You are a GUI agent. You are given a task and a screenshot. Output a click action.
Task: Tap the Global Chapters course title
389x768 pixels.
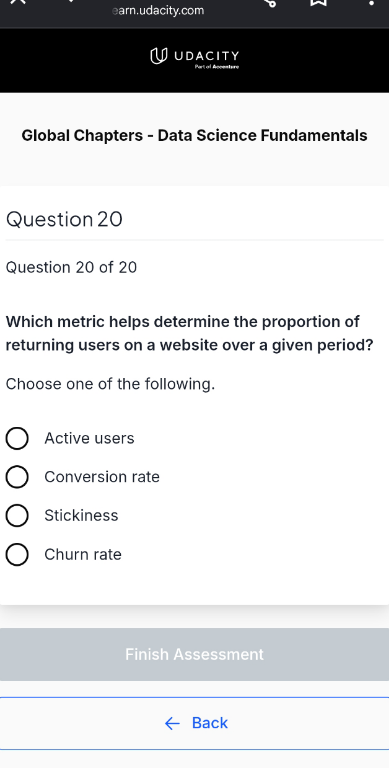[x=194, y=136]
